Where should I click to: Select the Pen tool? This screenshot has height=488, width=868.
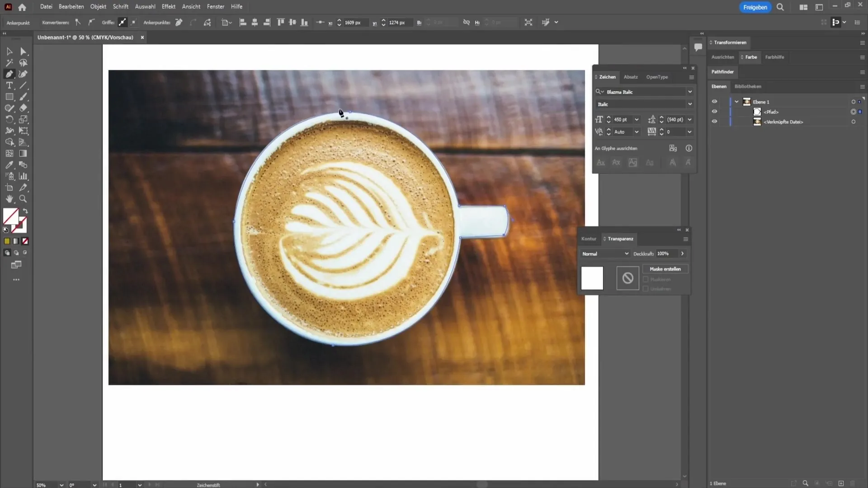pyautogui.click(x=9, y=74)
